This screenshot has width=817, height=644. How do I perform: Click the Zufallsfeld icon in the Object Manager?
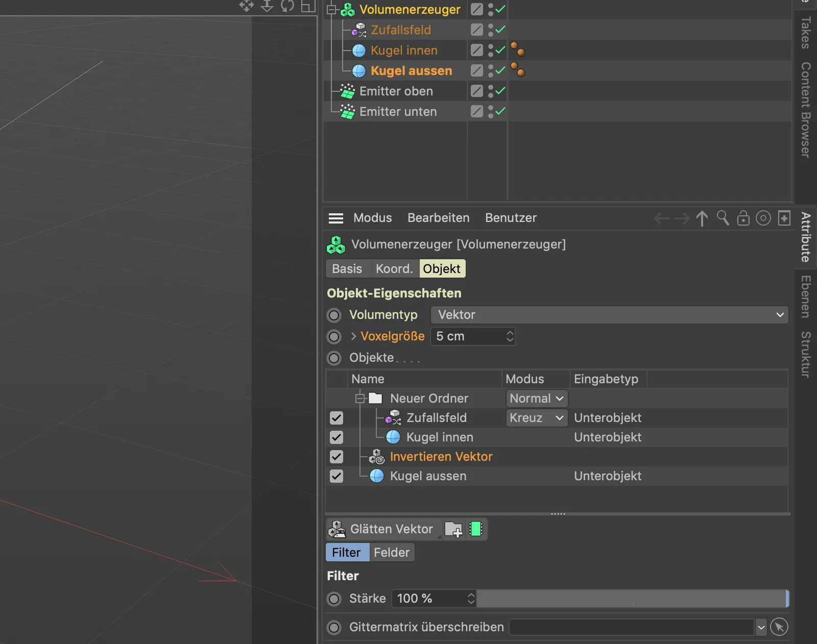pyautogui.click(x=359, y=30)
